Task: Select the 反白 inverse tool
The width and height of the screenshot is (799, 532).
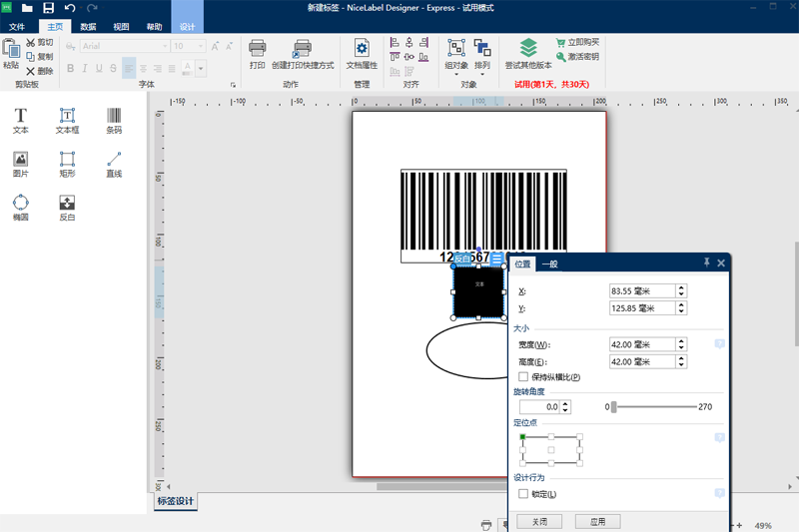Action: click(x=67, y=208)
